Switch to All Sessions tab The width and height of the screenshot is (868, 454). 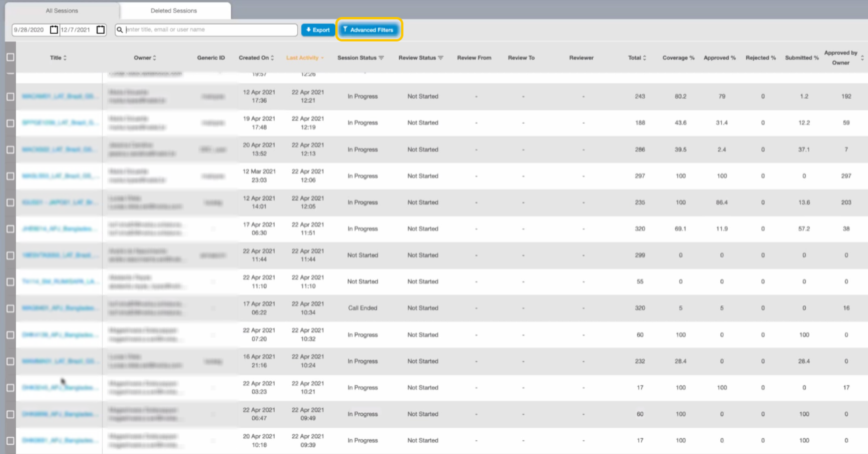(x=62, y=11)
